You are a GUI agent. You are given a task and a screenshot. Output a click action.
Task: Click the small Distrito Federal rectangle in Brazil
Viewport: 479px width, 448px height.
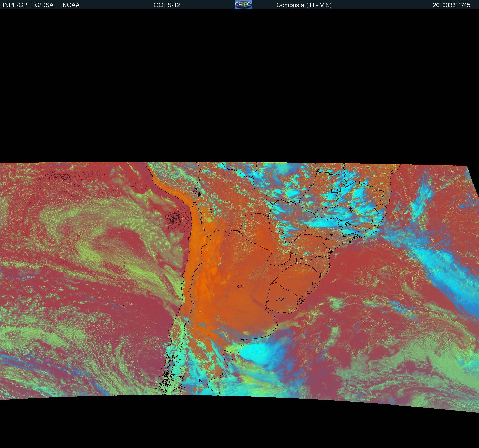click(x=334, y=190)
